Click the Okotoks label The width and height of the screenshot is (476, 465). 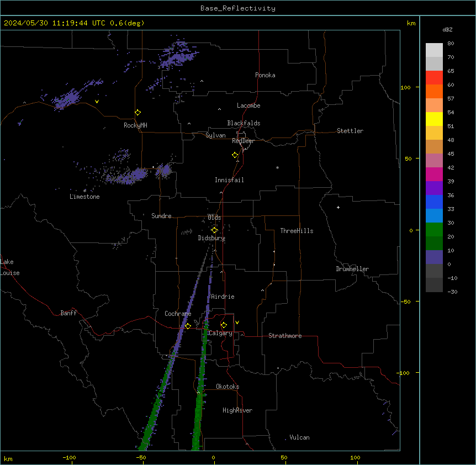pyautogui.click(x=228, y=387)
